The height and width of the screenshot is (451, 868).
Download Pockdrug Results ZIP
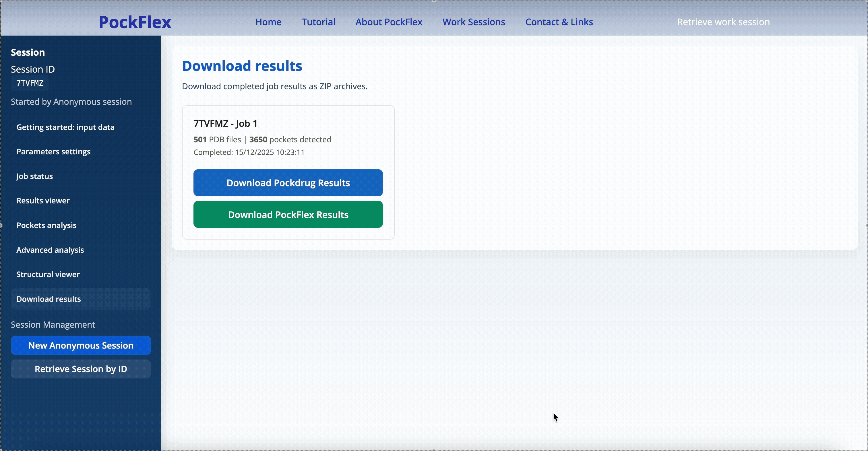tap(288, 183)
